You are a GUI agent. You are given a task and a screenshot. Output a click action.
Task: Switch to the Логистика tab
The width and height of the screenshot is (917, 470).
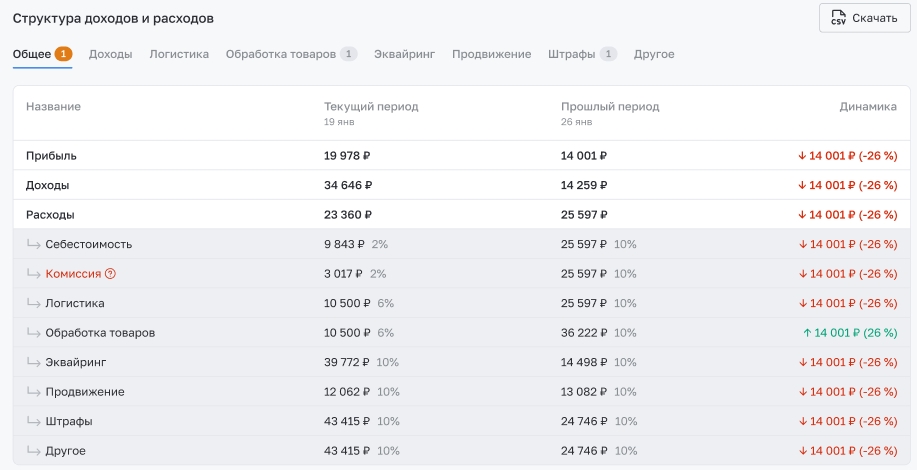pos(179,54)
